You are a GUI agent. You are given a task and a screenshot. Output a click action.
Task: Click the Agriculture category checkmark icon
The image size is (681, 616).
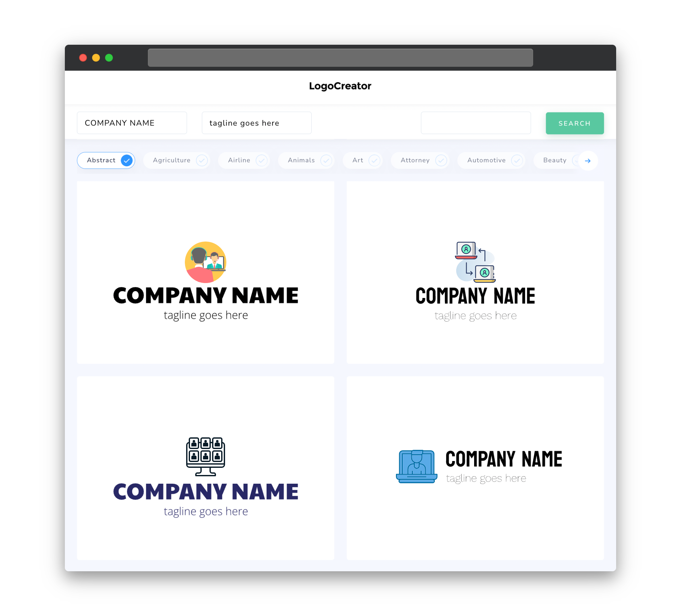point(202,160)
